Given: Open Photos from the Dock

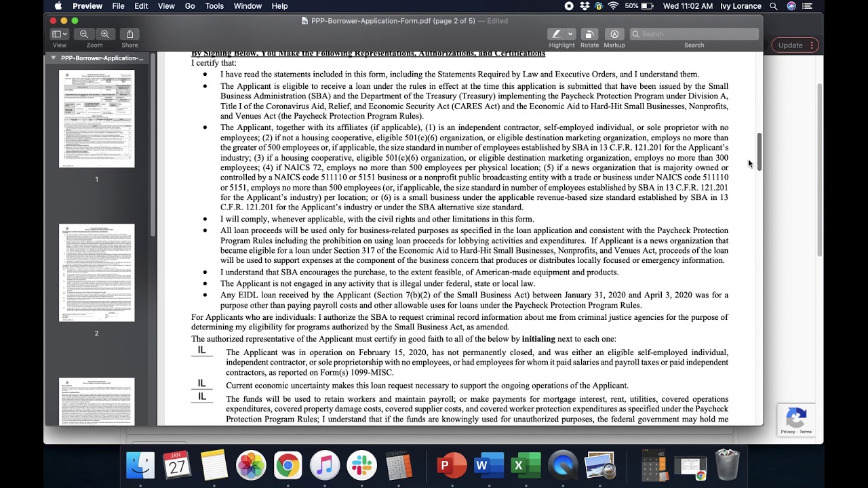Looking at the screenshot, I should tap(251, 466).
